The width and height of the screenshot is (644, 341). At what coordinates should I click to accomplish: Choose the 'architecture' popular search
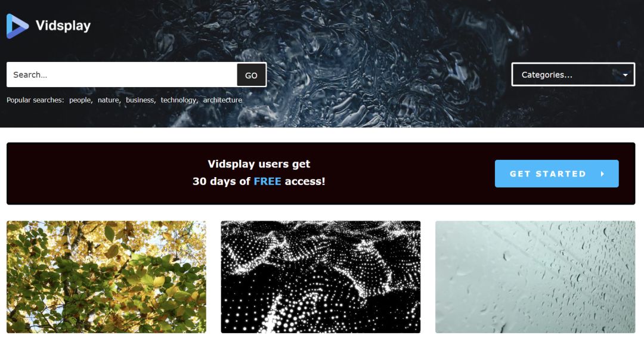click(222, 100)
